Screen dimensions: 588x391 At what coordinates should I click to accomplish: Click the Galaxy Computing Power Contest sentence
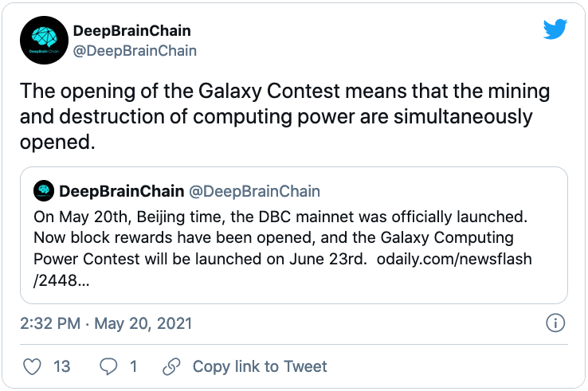click(x=271, y=237)
